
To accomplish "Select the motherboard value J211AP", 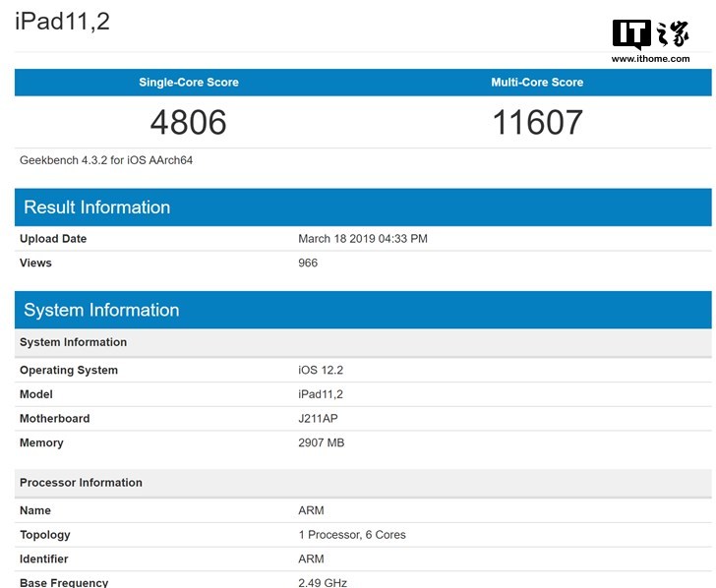I will click(x=318, y=419).
